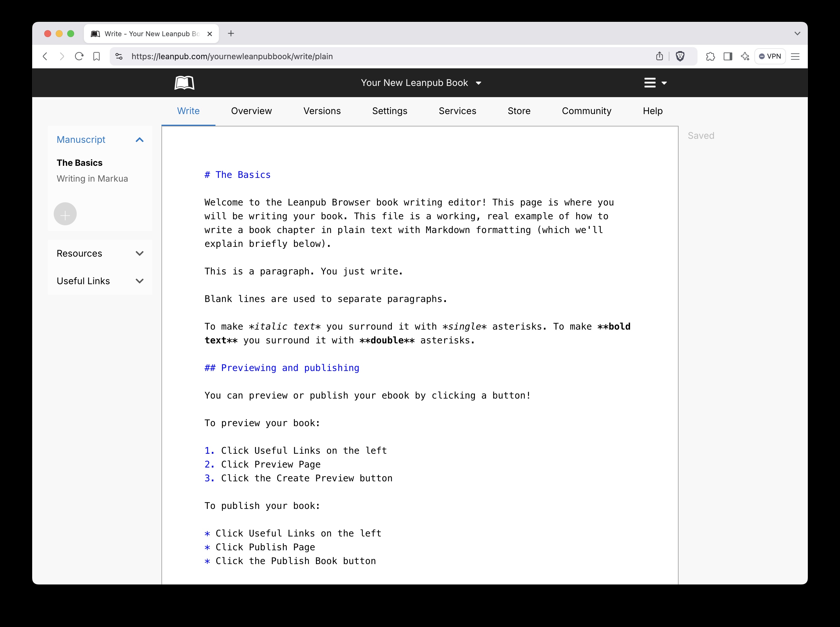Viewport: 840px width, 627px height.
Task: Click the Leanpub open-book logo
Action: tap(184, 83)
